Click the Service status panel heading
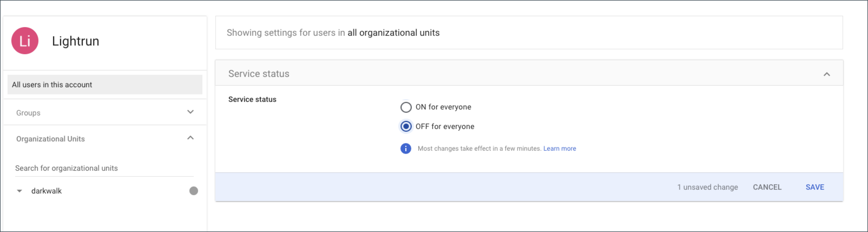Screen dimensions: 868x232 point(259,74)
